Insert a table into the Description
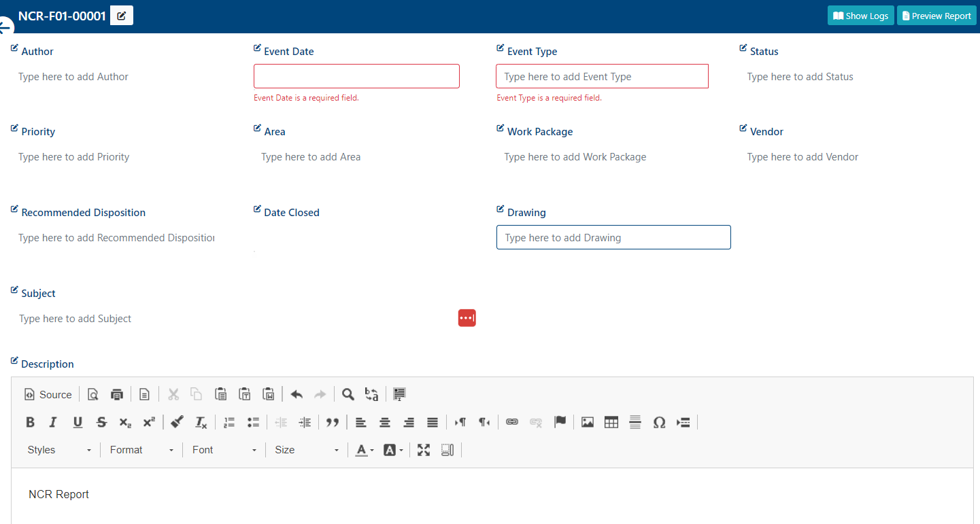The height and width of the screenshot is (524, 980). [x=611, y=422]
